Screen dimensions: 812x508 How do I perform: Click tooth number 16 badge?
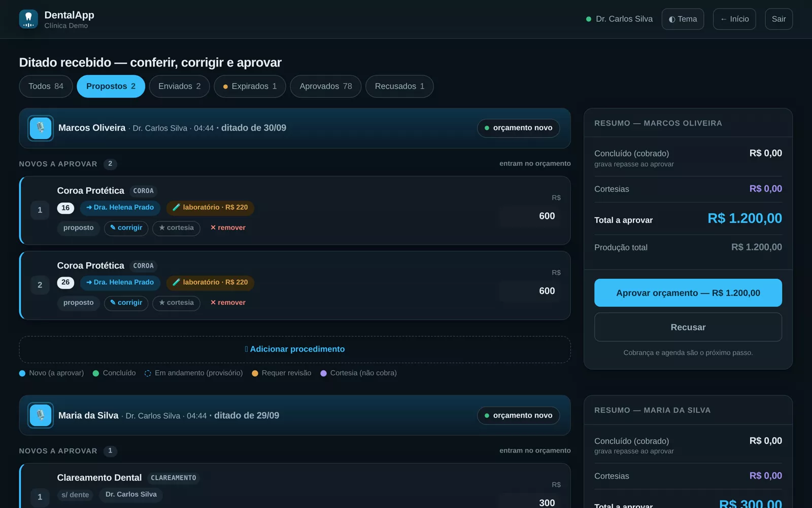(65, 208)
